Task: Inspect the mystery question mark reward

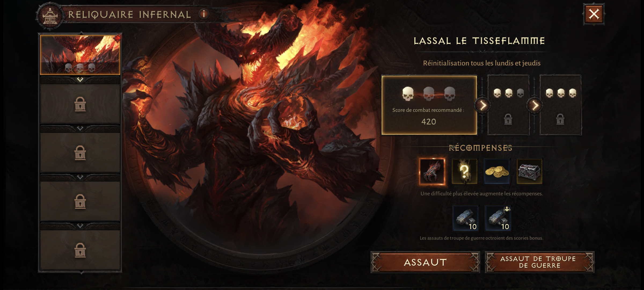Action: (x=464, y=172)
